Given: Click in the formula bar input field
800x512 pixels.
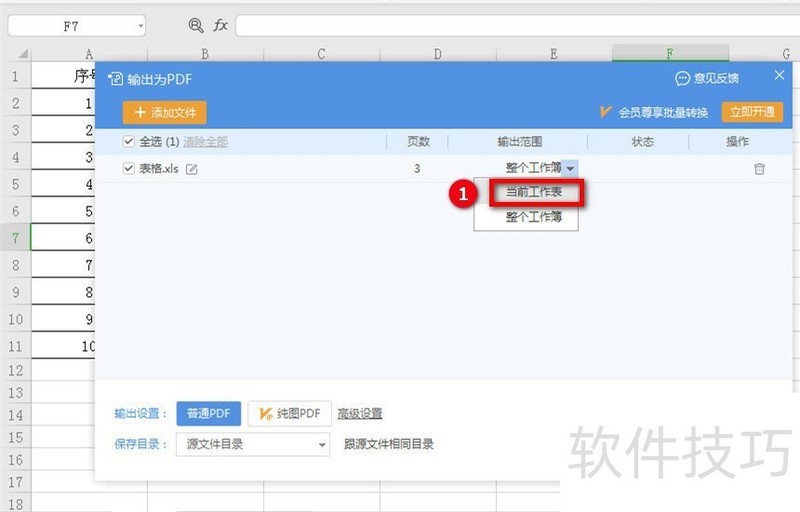Looking at the screenshot, I should [517, 25].
